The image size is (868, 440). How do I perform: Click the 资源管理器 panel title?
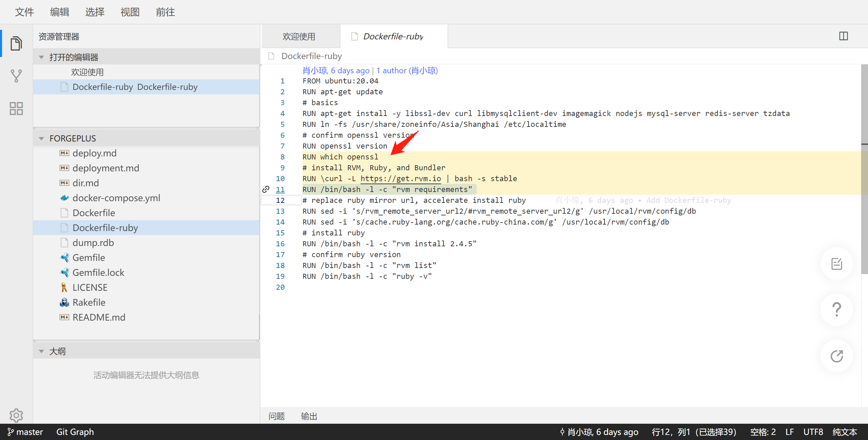pos(59,37)
